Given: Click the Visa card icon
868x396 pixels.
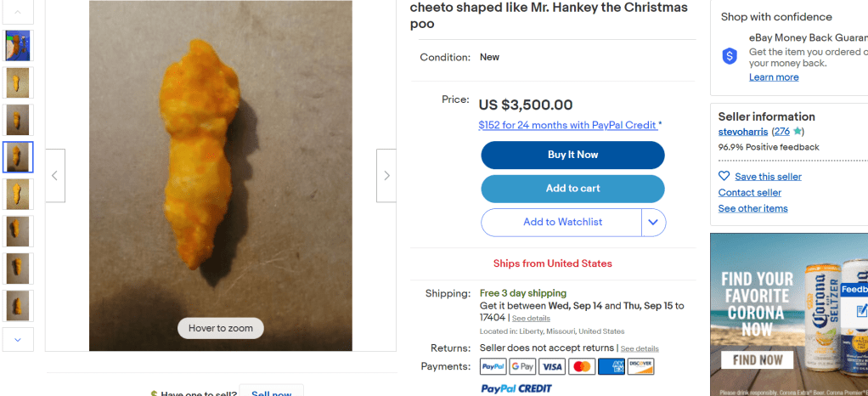Looking at the screenshot, I should coord(552,367).
